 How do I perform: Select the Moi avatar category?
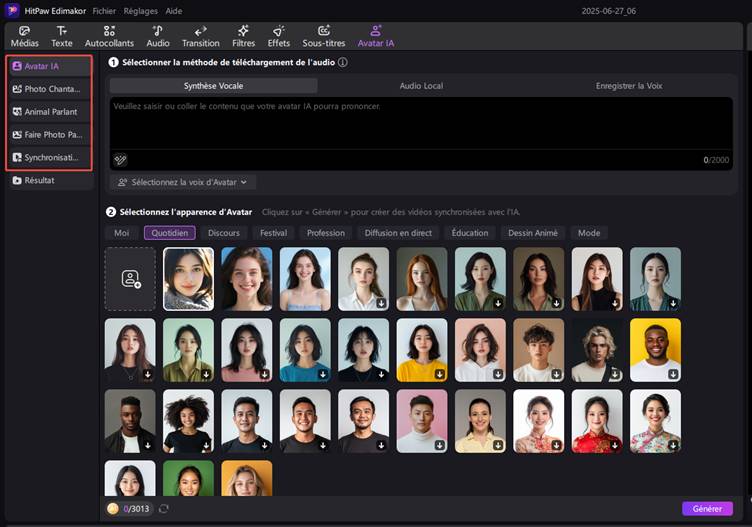121,233
